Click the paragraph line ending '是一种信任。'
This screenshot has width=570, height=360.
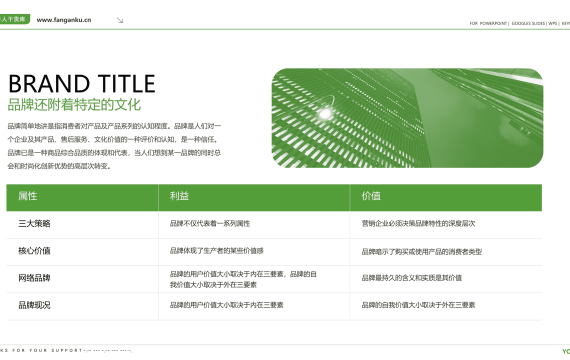tap(113, 139)
